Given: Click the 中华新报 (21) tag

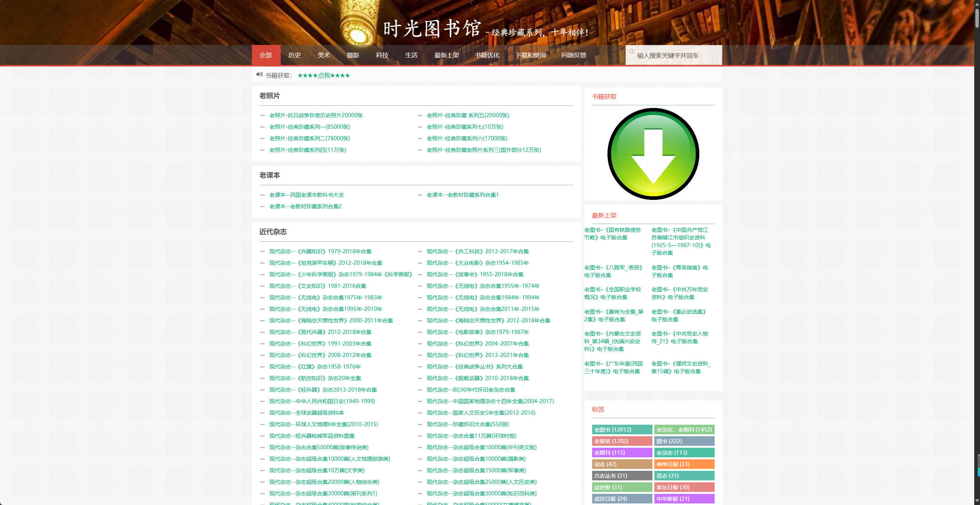Looking at the screenshot, I should [684, 499].
